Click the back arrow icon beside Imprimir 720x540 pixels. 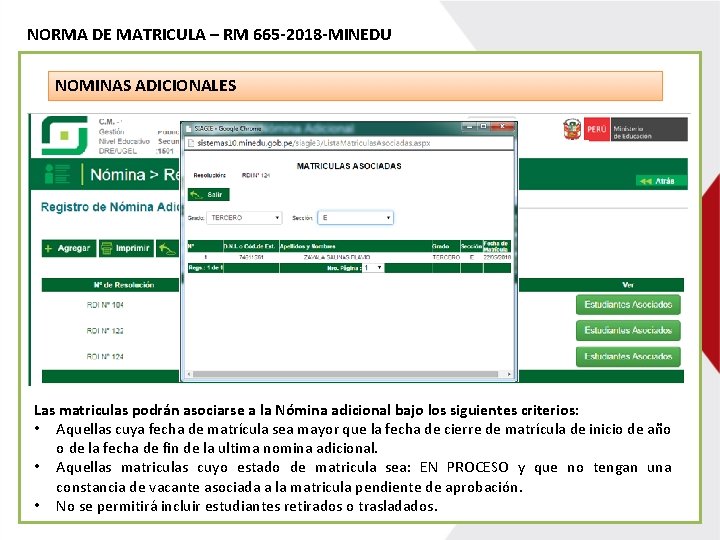tap(168, 248)
